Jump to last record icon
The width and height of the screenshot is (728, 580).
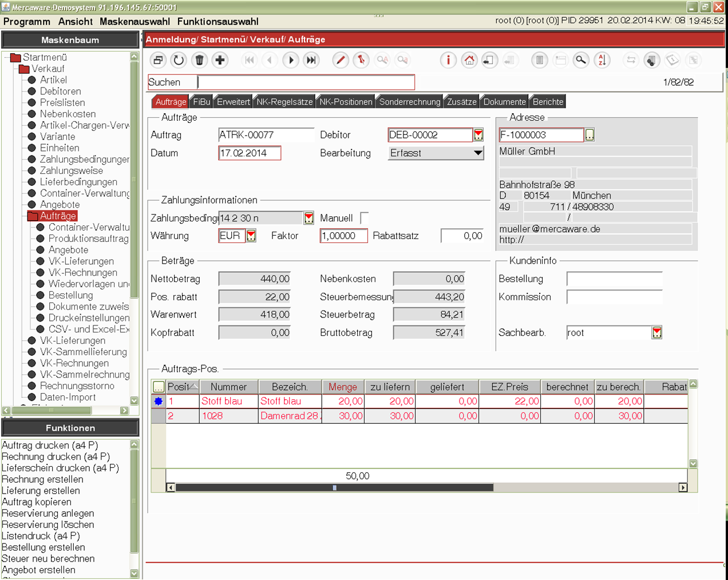click(311, 60)
